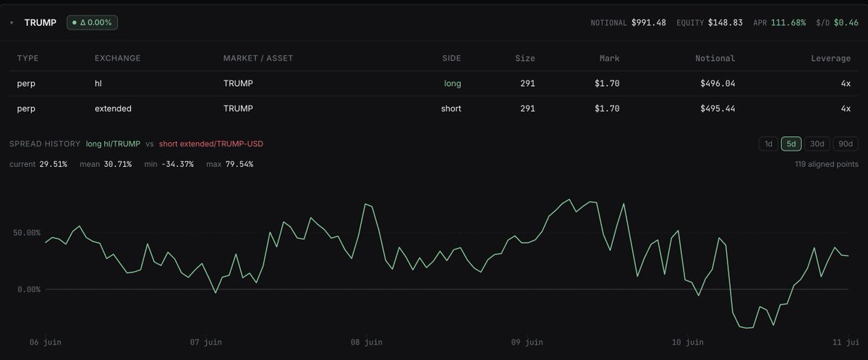Click the mean 30.71% stat
The width and height of the screenshot is (868, 360).
[x=105, y=164]
